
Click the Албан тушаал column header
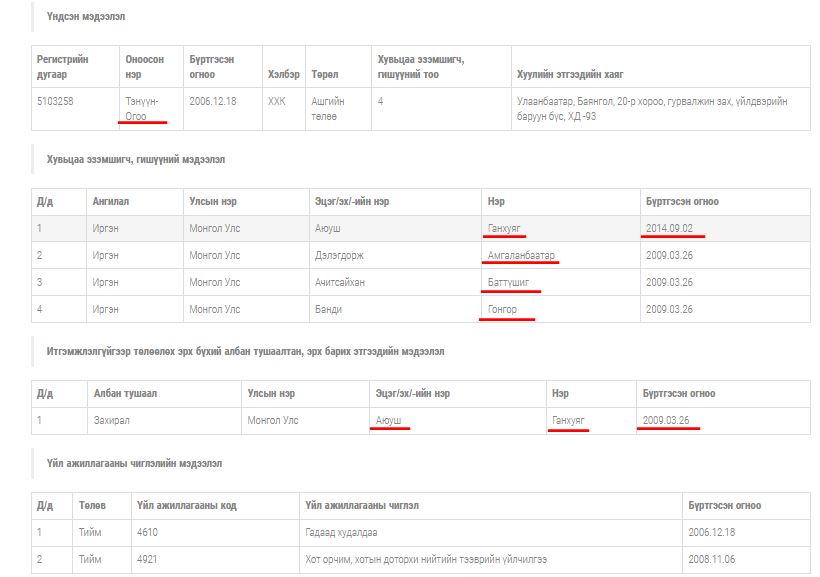125,393
